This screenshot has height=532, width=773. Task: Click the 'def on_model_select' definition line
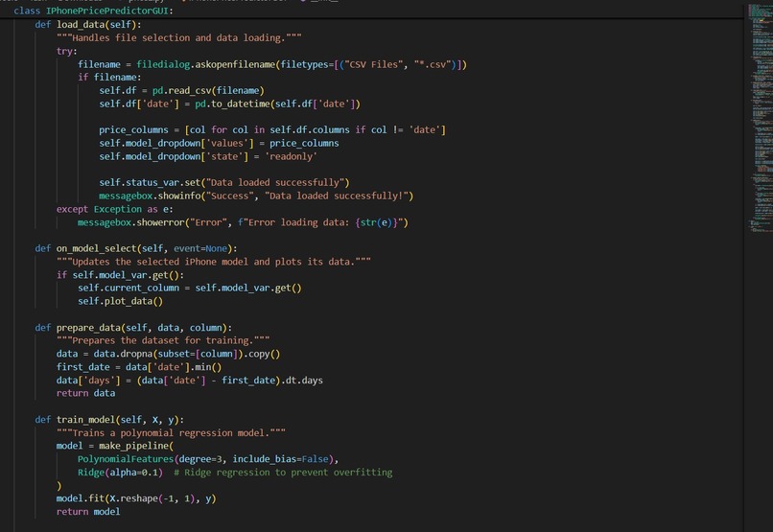click(135, 248)
